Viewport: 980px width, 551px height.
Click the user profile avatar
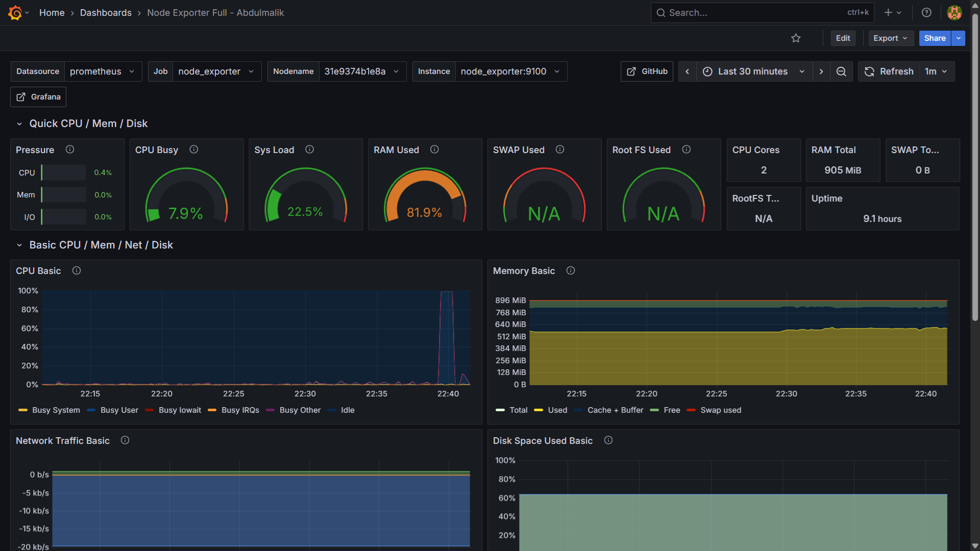[x=954, y=13]
